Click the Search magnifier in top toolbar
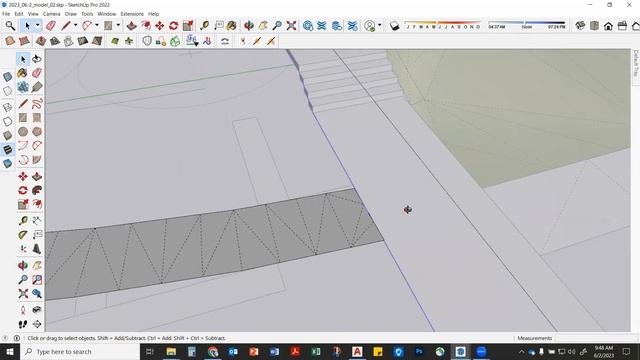 click(10, 26)
